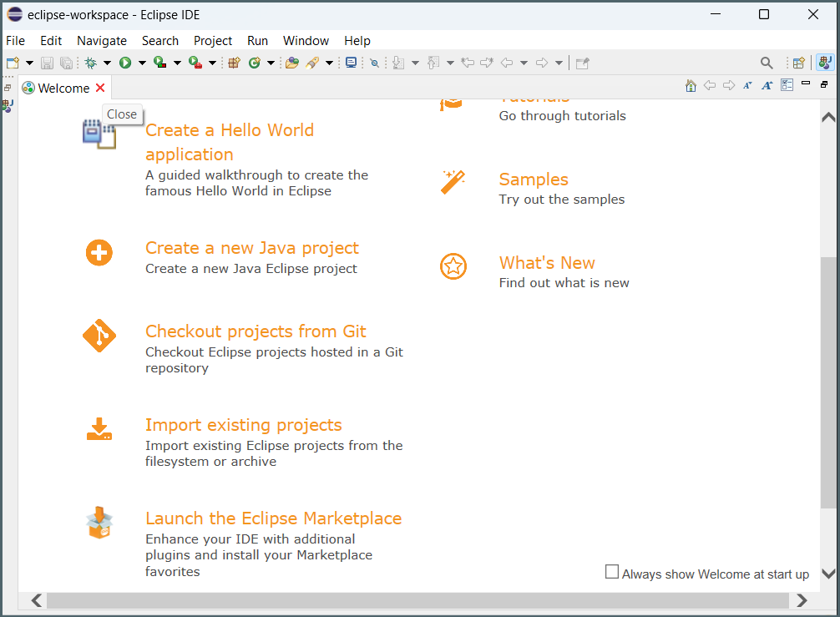The width and height of the screenshot is (840, 617).
Task: Open Create a Hello World application link
Action: click(230, 142)
